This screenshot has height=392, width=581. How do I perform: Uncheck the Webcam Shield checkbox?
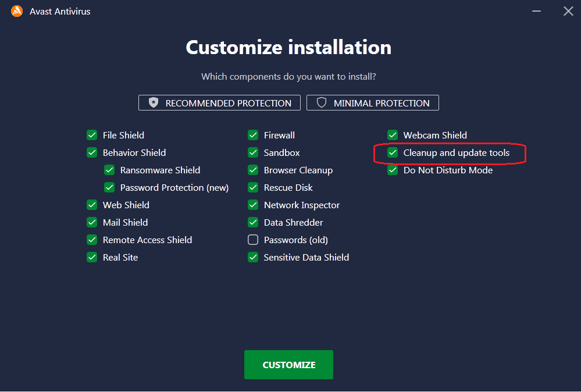coord(393,136)
